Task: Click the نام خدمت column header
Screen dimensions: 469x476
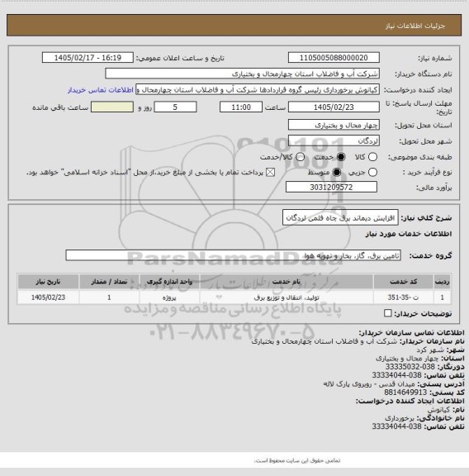Action: pos(287,282)
